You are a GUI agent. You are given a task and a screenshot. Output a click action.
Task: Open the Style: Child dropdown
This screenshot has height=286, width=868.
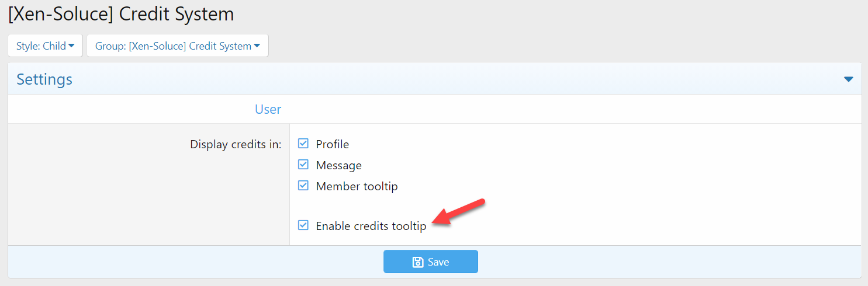click(x=45, y=46)
